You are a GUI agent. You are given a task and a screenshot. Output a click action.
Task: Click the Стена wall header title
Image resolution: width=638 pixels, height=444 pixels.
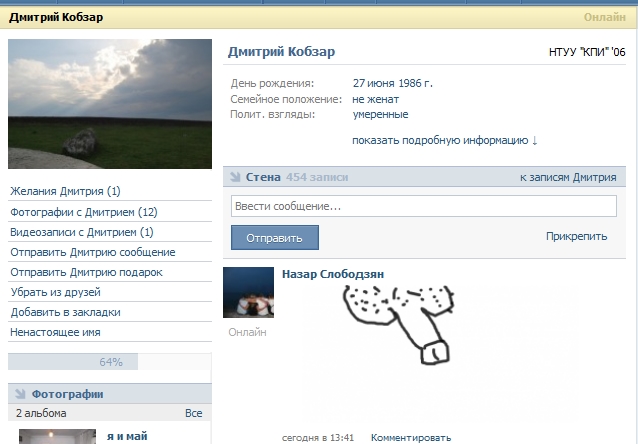[263, 177]
